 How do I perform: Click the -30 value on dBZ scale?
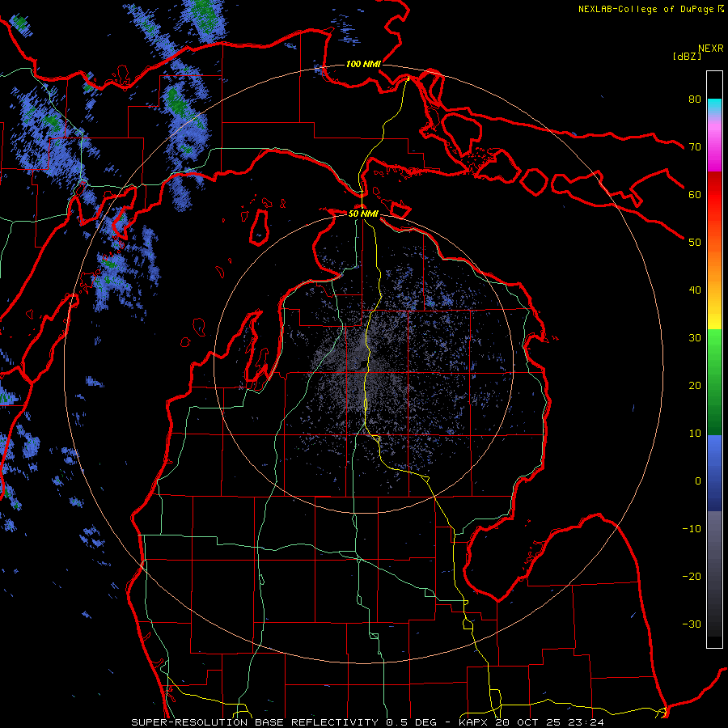click(692, 624)
